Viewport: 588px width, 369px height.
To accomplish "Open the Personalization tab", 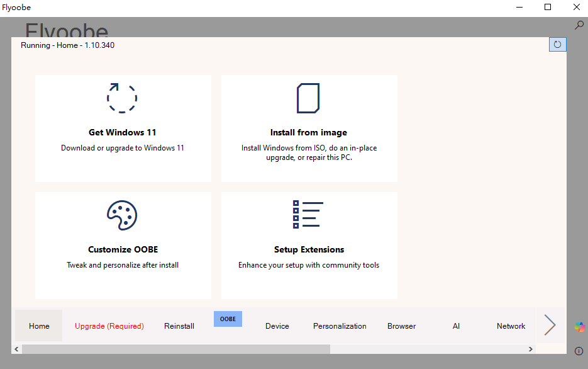I will 340,326.
